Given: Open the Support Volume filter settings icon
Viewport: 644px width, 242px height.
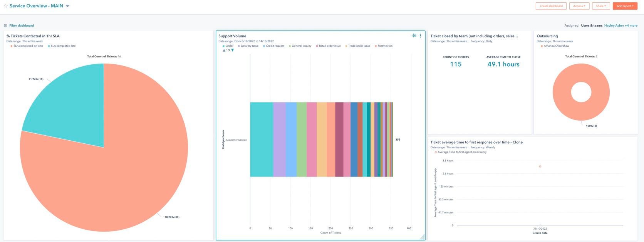Looking at the screenshot, I should point(414,36).
